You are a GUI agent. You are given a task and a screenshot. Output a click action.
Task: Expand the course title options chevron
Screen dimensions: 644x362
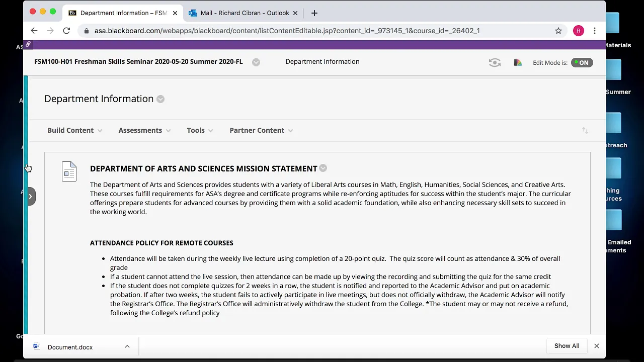256,62
